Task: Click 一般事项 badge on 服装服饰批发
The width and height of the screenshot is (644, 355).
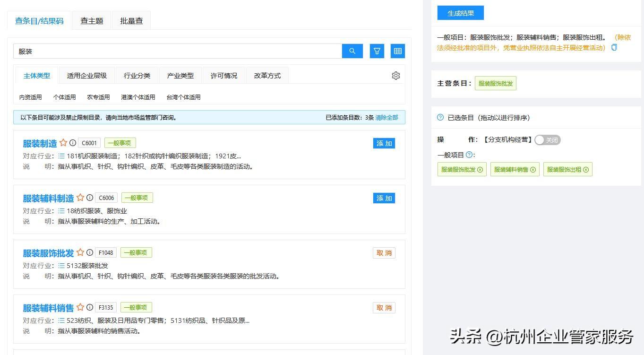Action: [136, 252]
